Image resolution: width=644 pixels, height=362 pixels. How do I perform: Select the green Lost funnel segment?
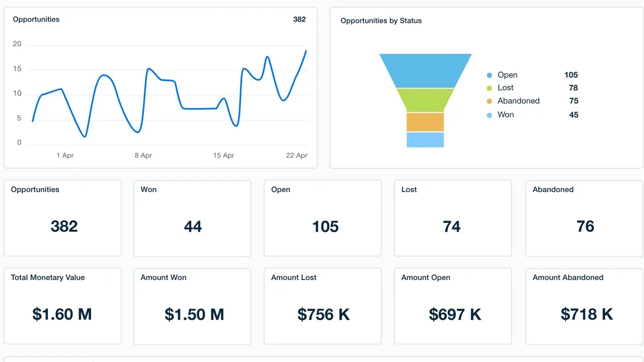425,100
